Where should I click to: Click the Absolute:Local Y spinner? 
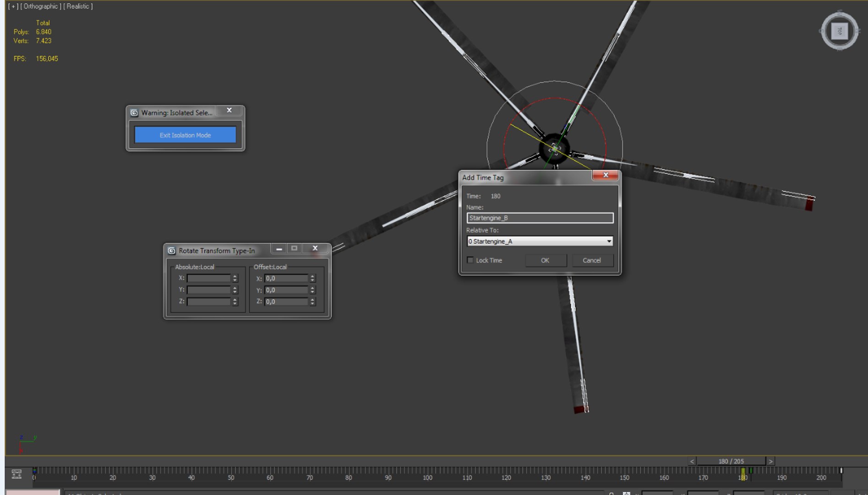click(x=235, y=290)
